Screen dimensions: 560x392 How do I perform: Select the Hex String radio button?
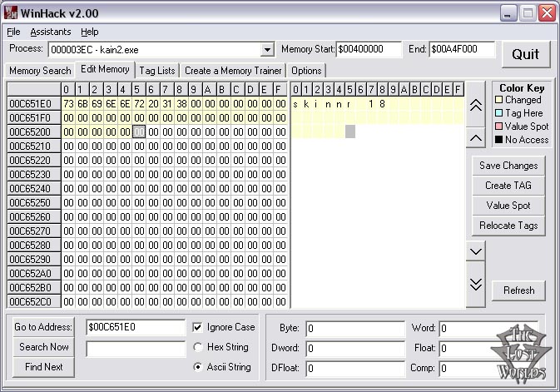(x=197, y=347)
